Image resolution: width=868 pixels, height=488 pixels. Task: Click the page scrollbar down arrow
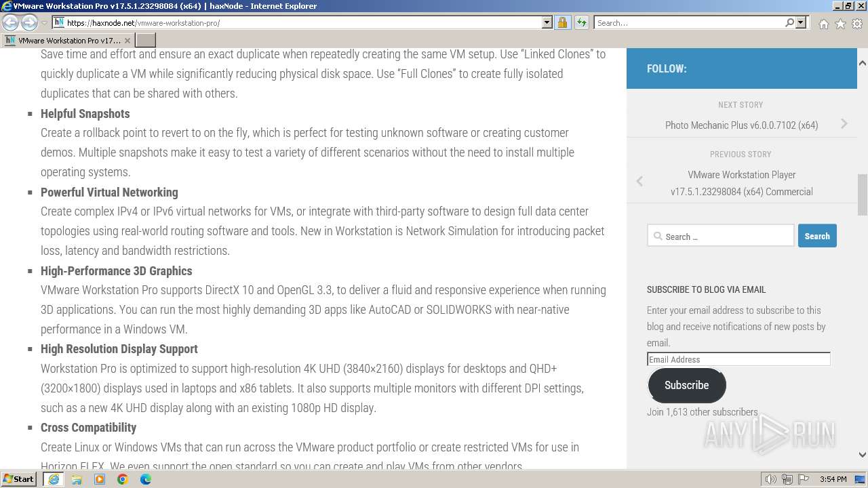pyautogui.click(x=862, y=455)
